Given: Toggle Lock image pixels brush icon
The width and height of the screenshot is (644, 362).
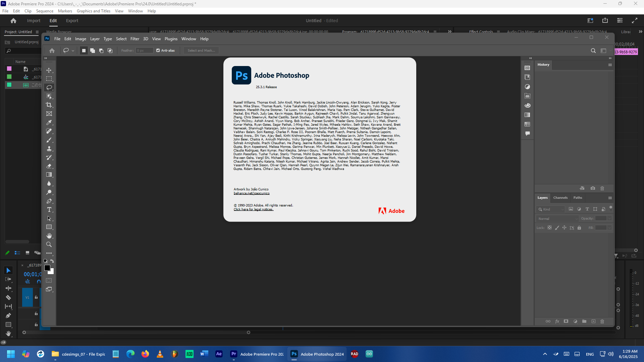Looking at the screenshot, I should (x=557, y=228).
